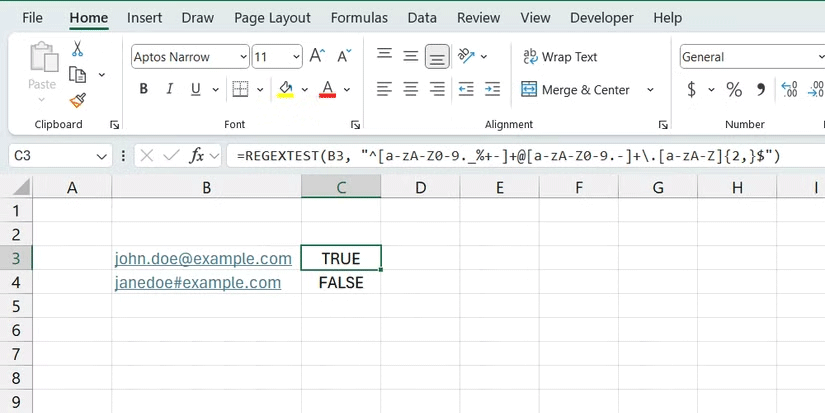Image resolution: width=825 pixels, height=413 pixels.
Task: Center align text horizontally
Action: 410,90
